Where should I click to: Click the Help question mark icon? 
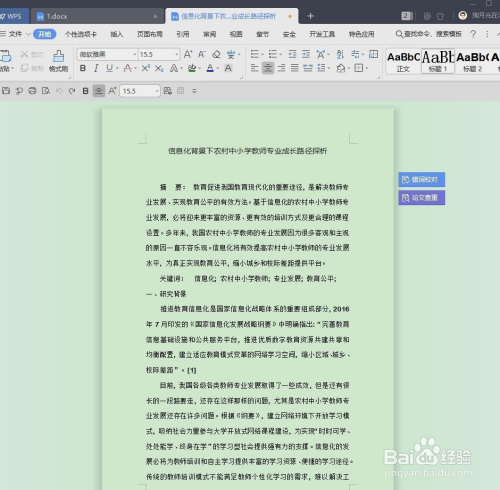(x=473, y=34)
